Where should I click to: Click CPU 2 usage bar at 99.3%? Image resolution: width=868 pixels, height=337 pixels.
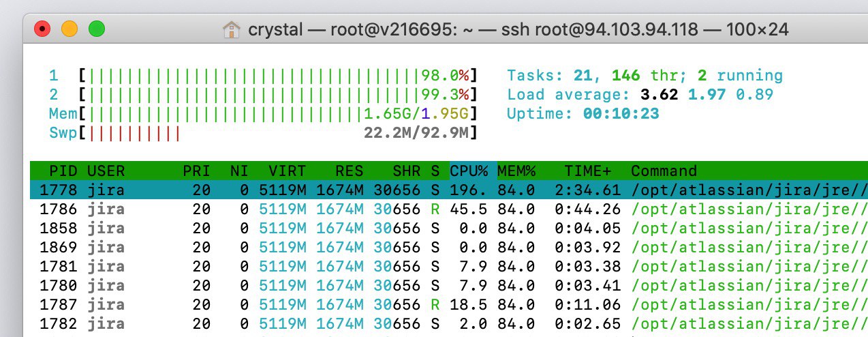pos(278,94)
